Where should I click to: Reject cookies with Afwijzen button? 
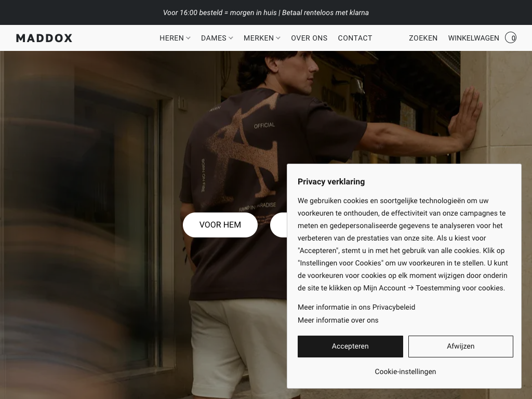click(x=460, y=347)
